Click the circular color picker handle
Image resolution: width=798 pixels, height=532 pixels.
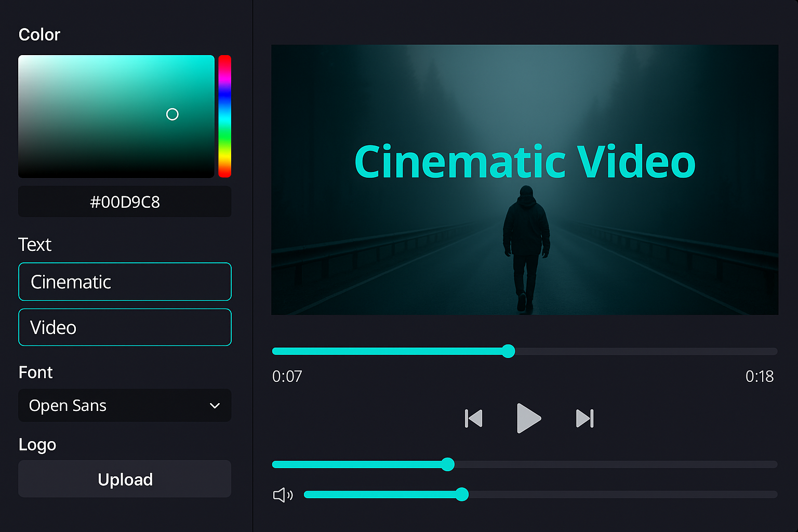tap(172, 114)
